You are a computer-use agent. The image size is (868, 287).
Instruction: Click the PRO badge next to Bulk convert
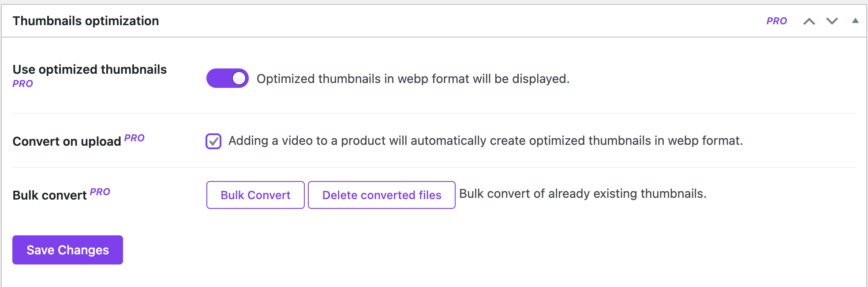point(100,192)
